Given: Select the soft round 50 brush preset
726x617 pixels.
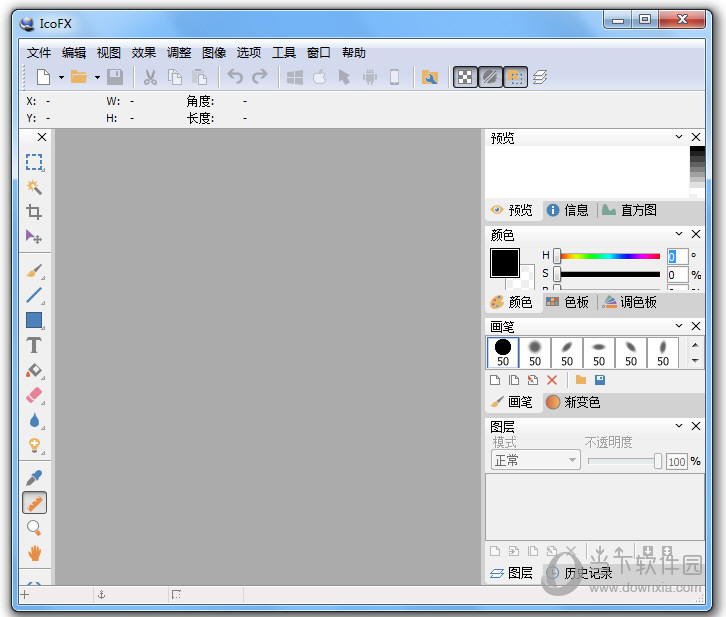Looking at the screenshot, I should (x=535, y=353).
